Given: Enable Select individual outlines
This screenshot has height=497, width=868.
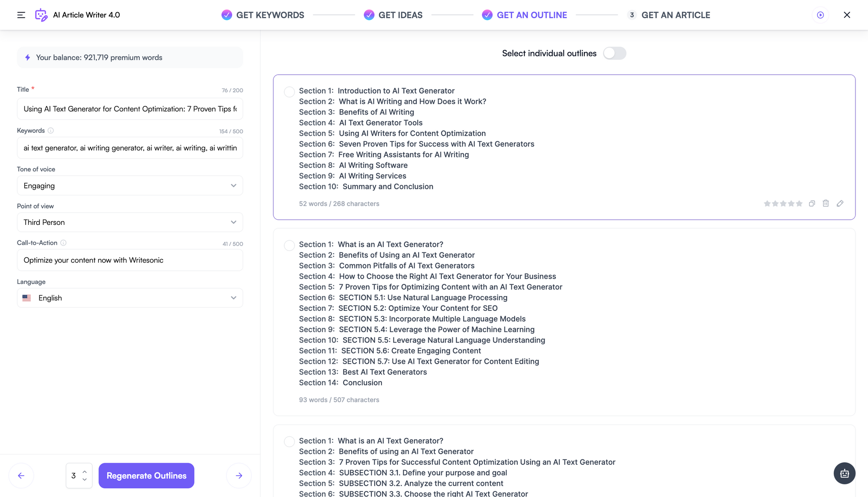Looking at the screenshot, I should 615,53.
